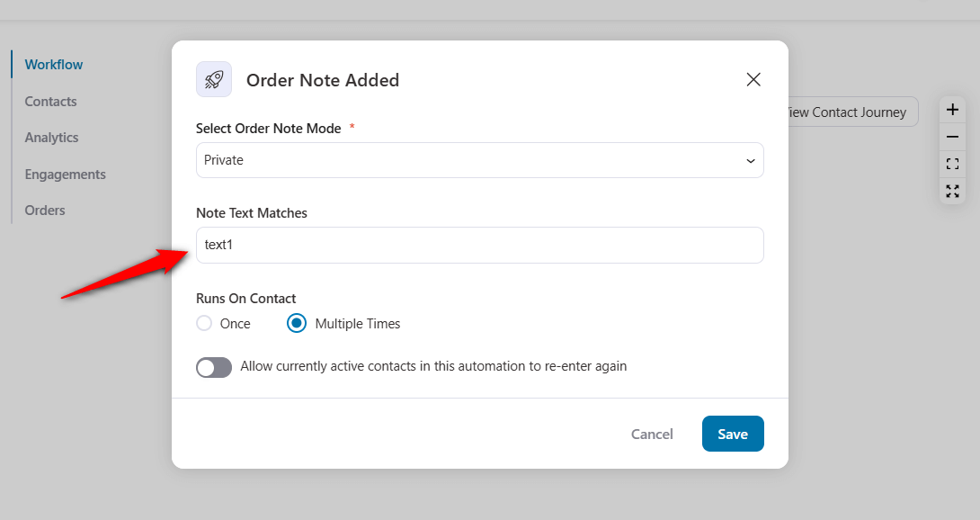Open the Select Order Note Mode dropdown
980x520 pixels.
(x=479, y=160)
